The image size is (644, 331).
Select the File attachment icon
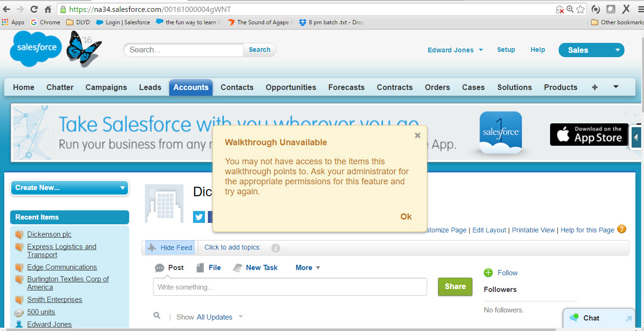click(x=201, y=267)
